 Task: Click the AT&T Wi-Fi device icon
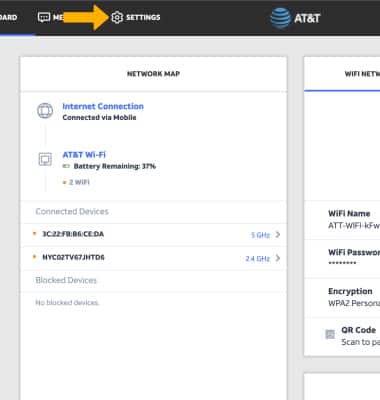coord(45,159)
